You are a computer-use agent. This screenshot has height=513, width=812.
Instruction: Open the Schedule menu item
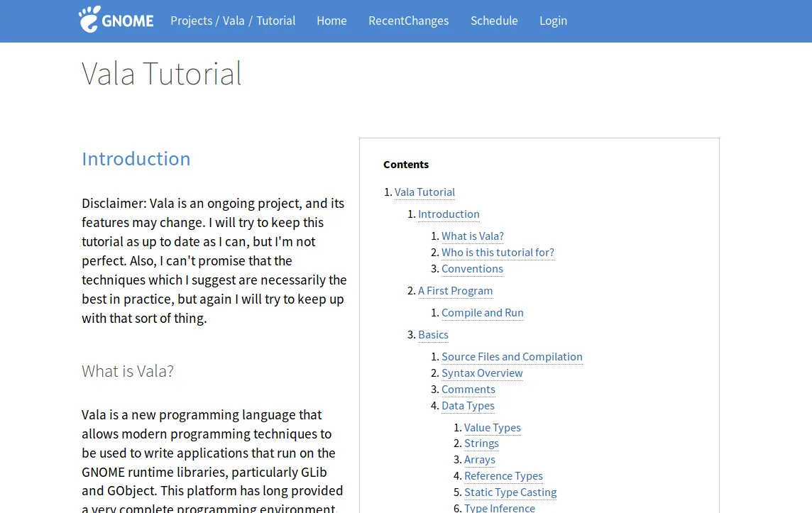(494, 21)
